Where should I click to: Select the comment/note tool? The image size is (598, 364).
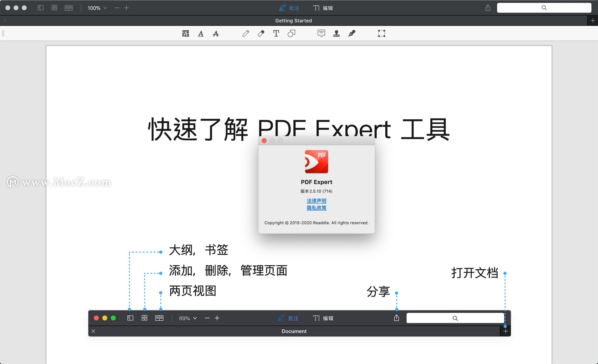click(x=321, y=33)
